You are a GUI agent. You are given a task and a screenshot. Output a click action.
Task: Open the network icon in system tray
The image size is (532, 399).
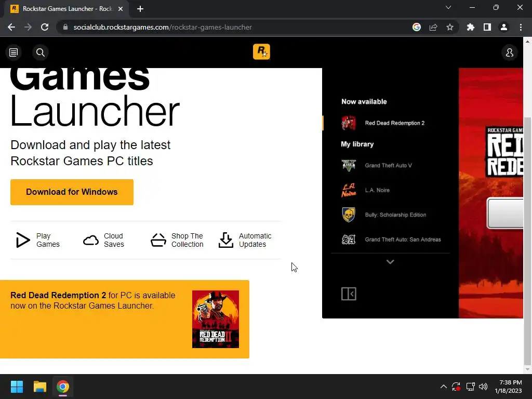470,387
